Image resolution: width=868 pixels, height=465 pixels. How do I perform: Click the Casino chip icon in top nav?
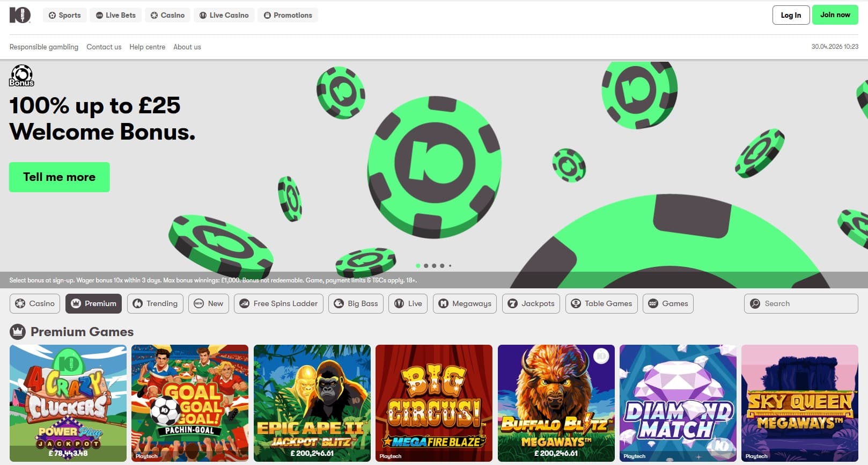pyautogui.click(x=154, y=16)
